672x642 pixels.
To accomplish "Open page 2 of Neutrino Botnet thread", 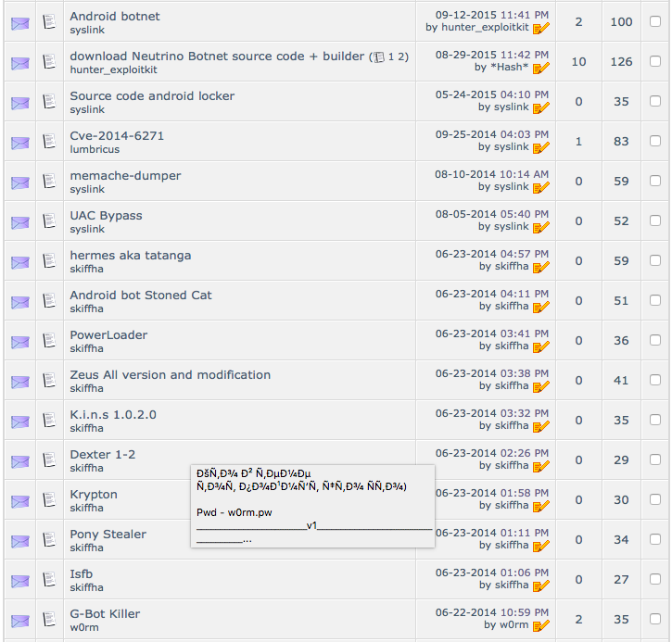I will (399, 57).
